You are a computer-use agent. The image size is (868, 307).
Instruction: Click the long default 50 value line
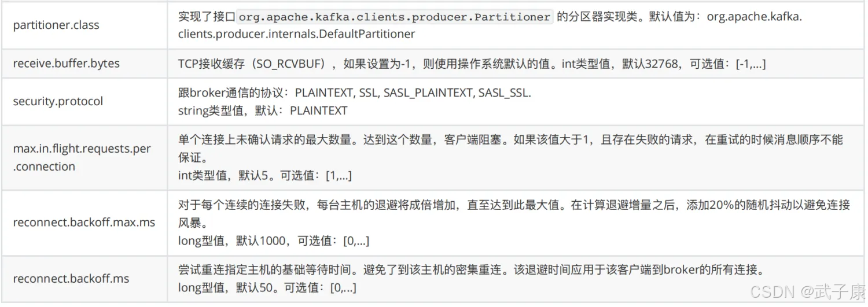coord(267,287)
